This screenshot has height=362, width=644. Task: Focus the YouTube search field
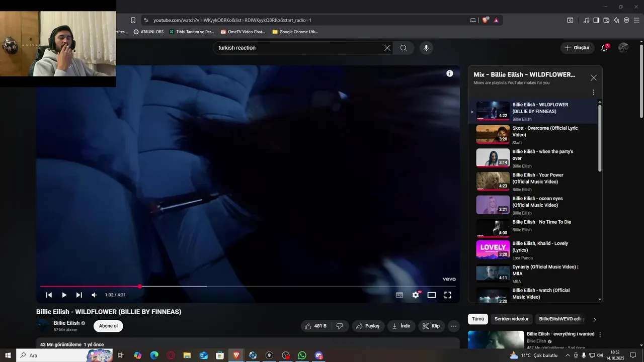click(x=299, y=48)
